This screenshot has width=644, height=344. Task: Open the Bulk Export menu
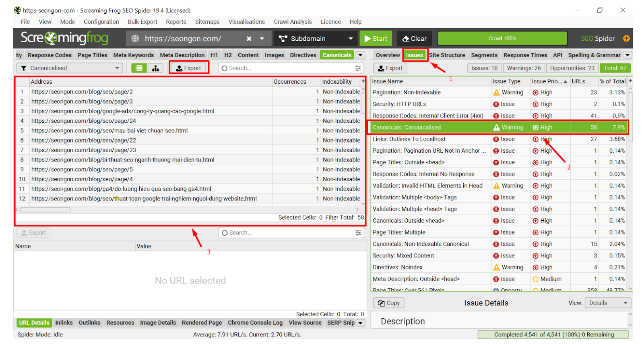tap(142, 22)
